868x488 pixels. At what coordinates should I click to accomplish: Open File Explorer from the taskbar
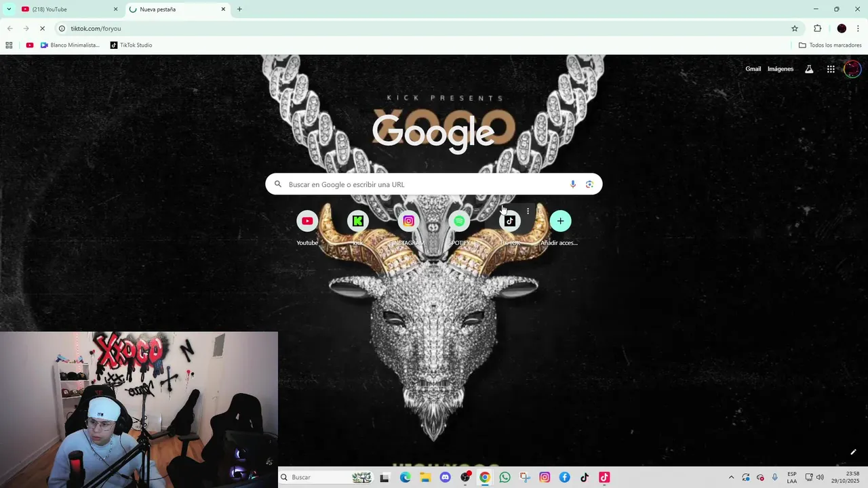(425, 477)
